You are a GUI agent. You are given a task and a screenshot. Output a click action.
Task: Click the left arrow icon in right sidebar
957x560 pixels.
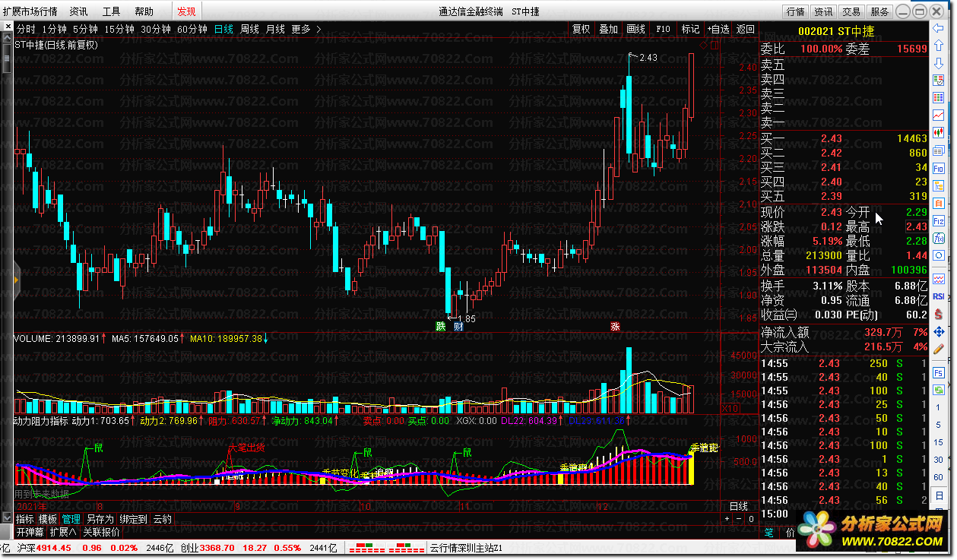pos(938,27)
